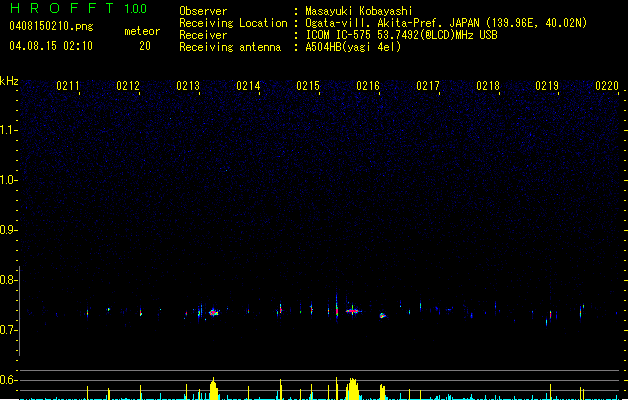Click the 0220 time marker

[x=607, y=86]
